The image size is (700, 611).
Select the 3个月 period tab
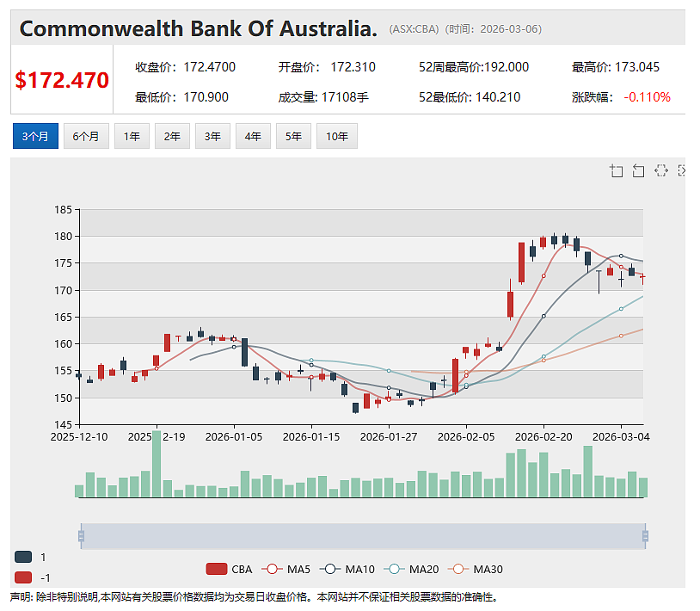point(35,136)
